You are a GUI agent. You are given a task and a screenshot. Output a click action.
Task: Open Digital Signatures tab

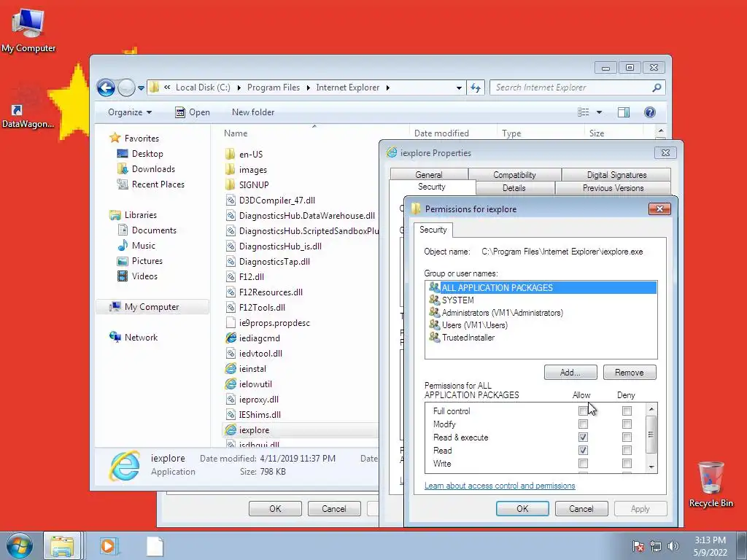(616, 175)
